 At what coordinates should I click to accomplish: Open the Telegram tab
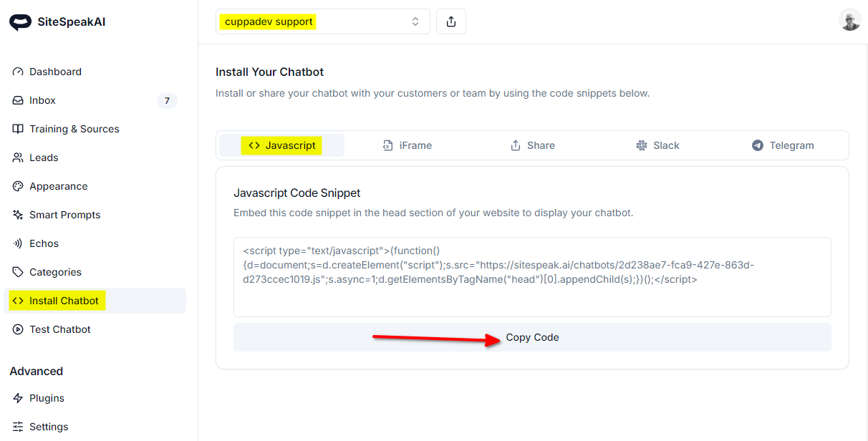(x=783, y=145)
